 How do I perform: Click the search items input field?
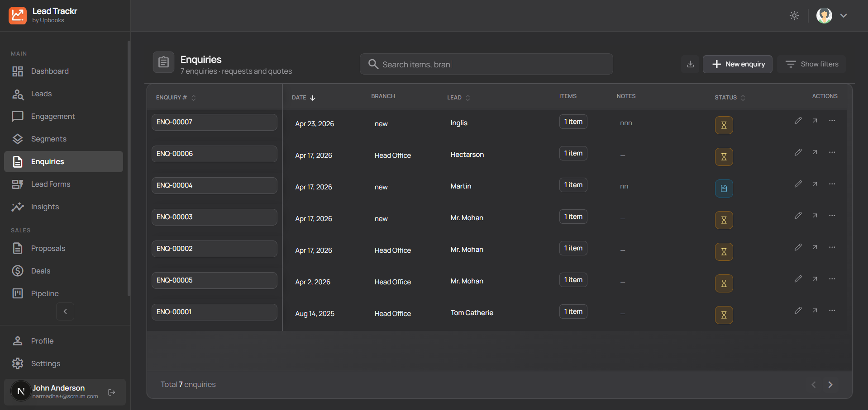point(486,64)
